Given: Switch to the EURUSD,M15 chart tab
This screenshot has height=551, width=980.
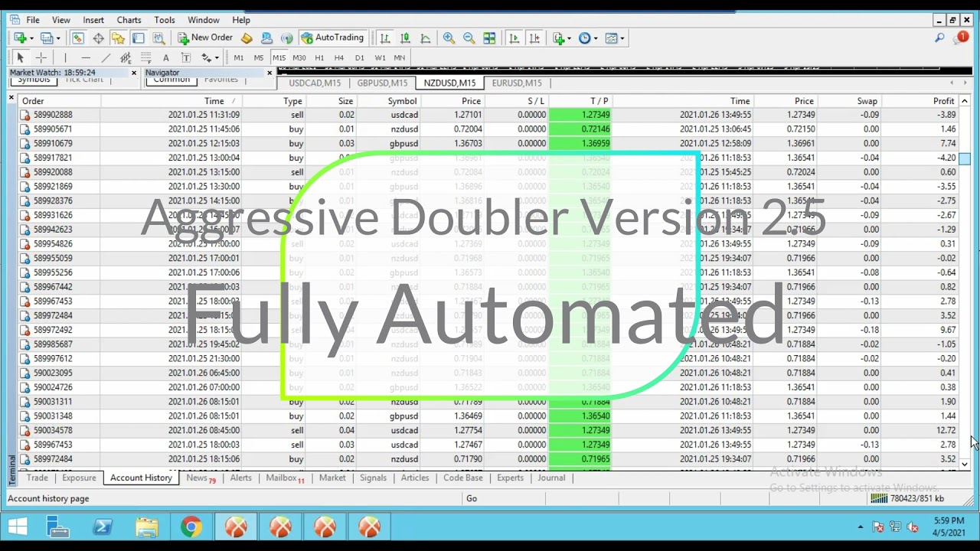Looking at the screenshot, I should [517, 83].
